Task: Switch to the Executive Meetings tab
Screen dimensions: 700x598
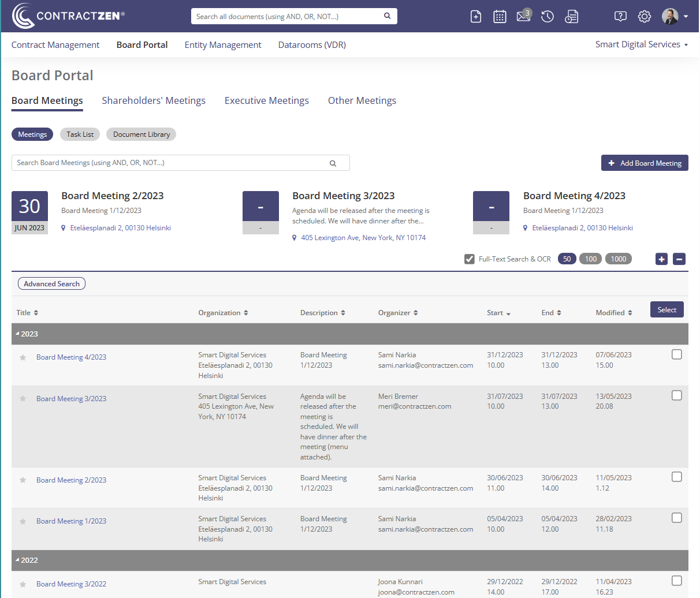Action: tap(267, 101)
